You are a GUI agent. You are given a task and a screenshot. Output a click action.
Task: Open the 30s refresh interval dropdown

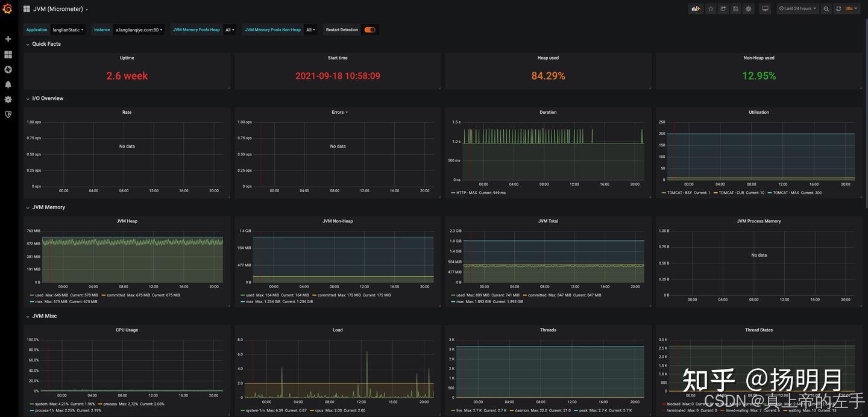coord(851,8)
